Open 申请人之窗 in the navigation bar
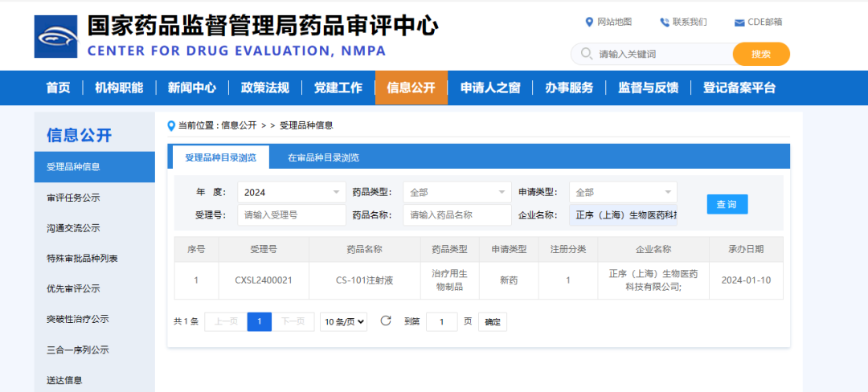The height and width of the screenshot is (392, 868). (x=489, y=88)
